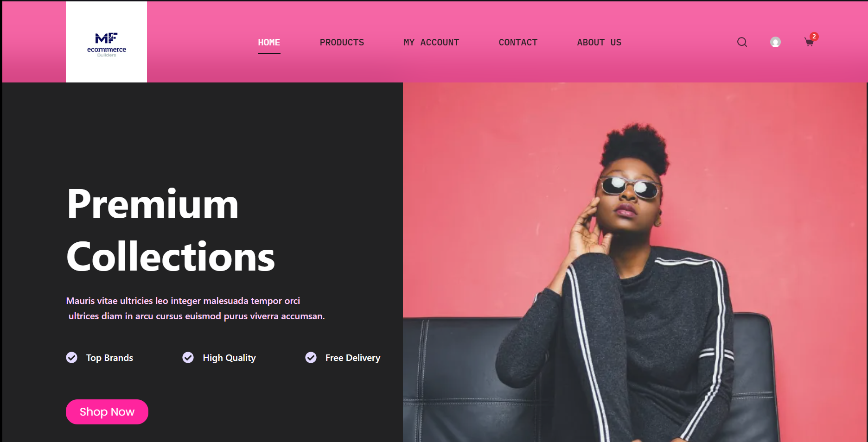Click the red cart count badge
Screen dimensions: 868x442
coord(814,36)
